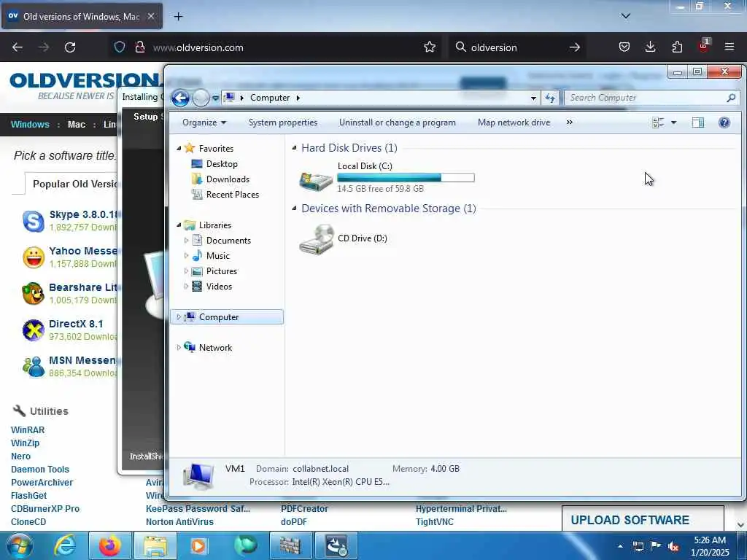Image resolution: width=747 pixels, height=560 pixels.
Task: Open the DirectX 8.1 link
Action: (x=76, y=324)
